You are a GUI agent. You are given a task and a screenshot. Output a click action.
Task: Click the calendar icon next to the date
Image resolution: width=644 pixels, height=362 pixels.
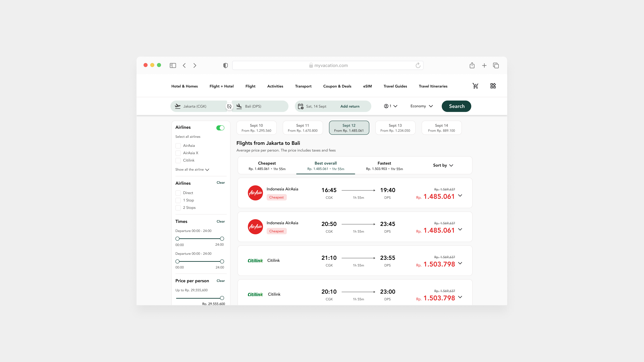[301, 106]
